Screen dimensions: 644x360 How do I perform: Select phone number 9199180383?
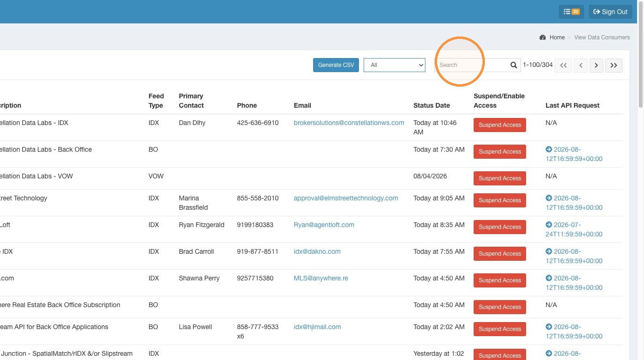pyautogui.click(x=255, y=225)
